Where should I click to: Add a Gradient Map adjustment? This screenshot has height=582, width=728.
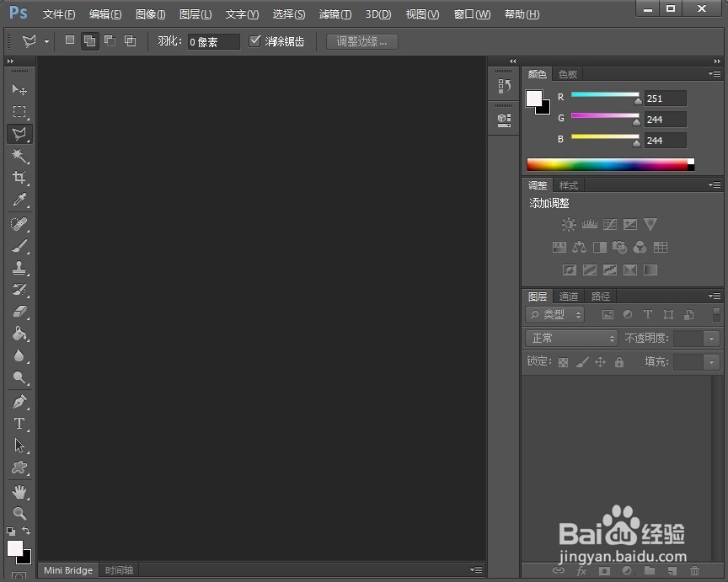650,270
